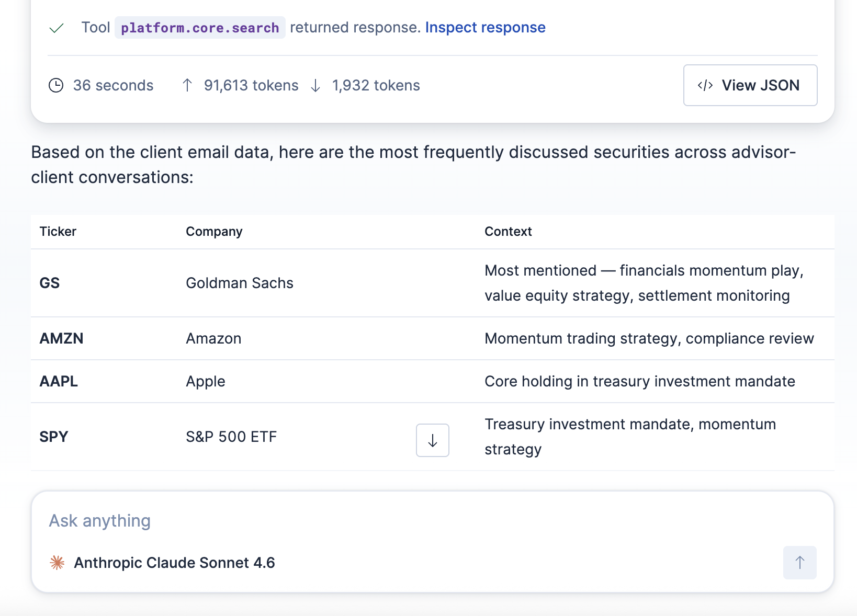Click the Company column header

214,232
